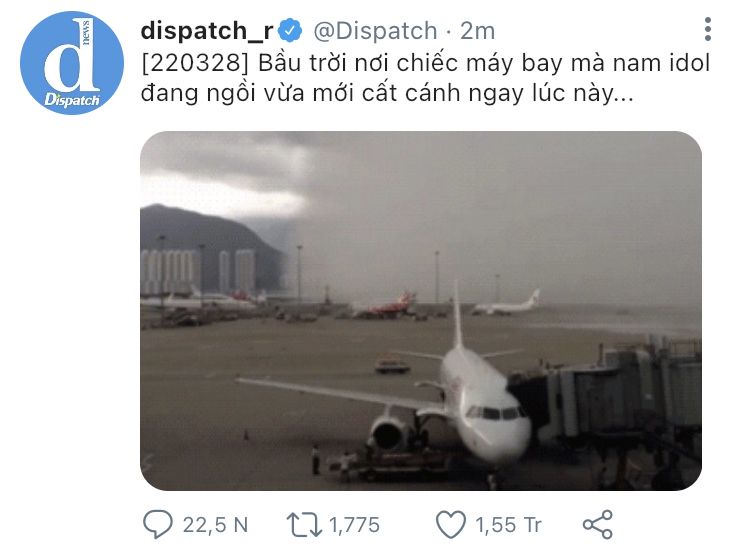This screenshot has height=547, width=750.
Task: Open the Dispatch profile avatar
Action: click(x=72, y=63)
